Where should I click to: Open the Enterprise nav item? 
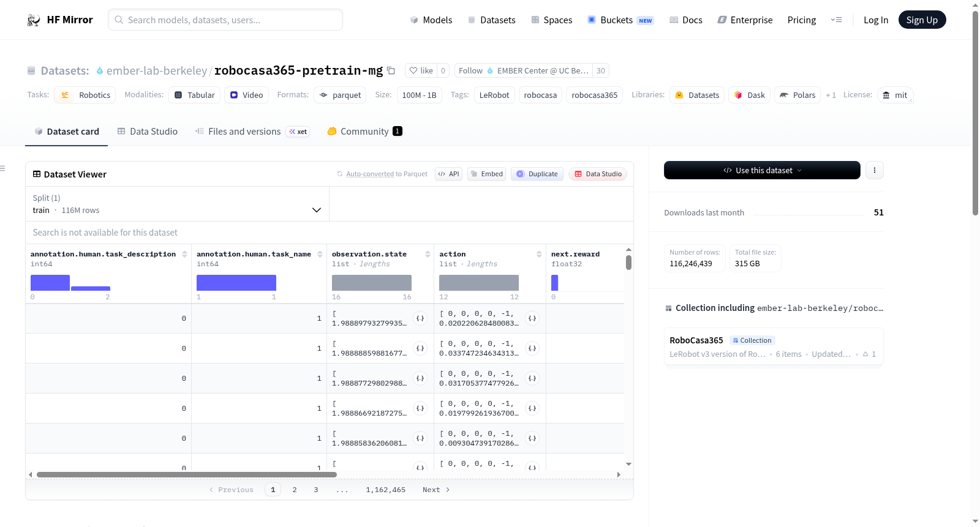click(745, 20)
